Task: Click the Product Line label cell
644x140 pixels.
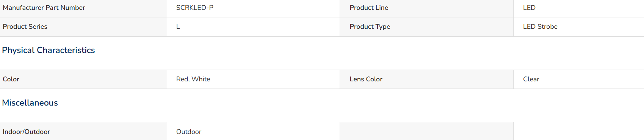Action: pos(426,8)
